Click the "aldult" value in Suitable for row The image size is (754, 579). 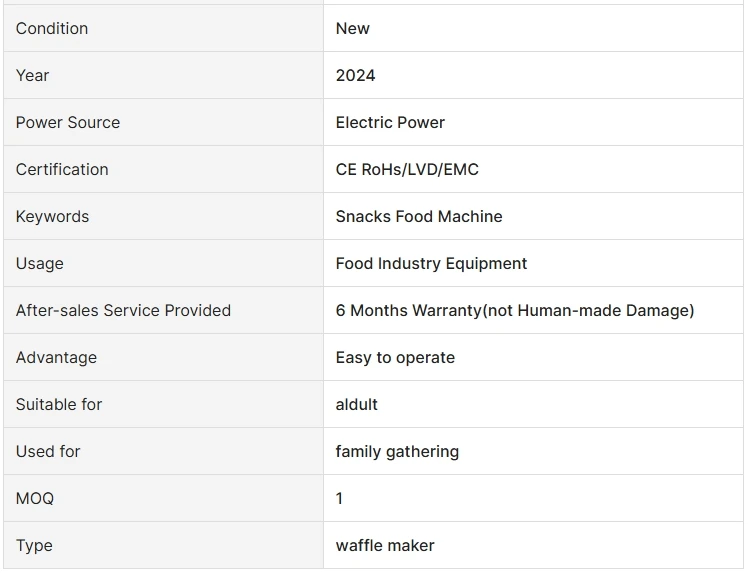click(357, 404)
